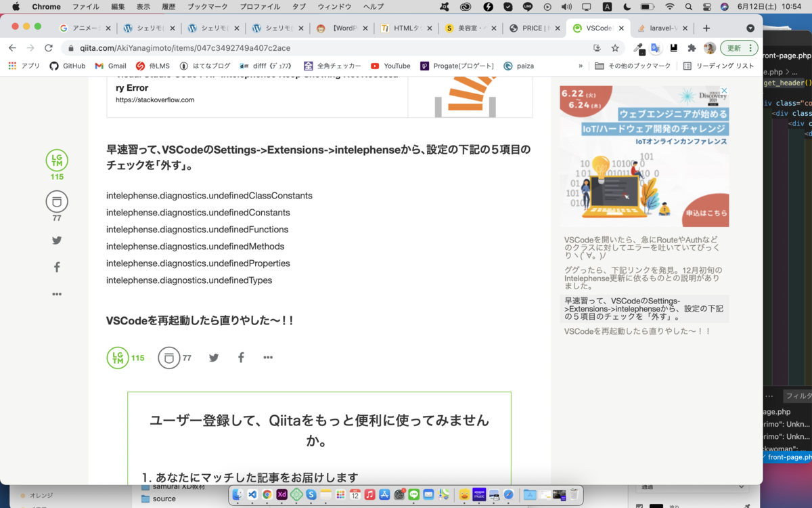Open the YouTube bookmark shortcut
Screen dimensions: 812x508
pos(390,66)
